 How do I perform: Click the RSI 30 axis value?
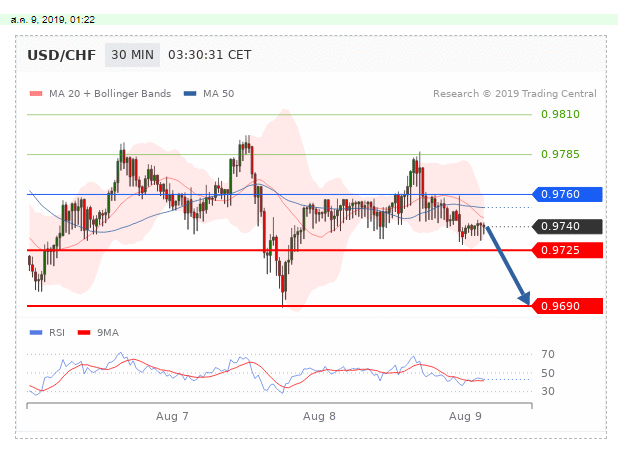click(548, 391)
